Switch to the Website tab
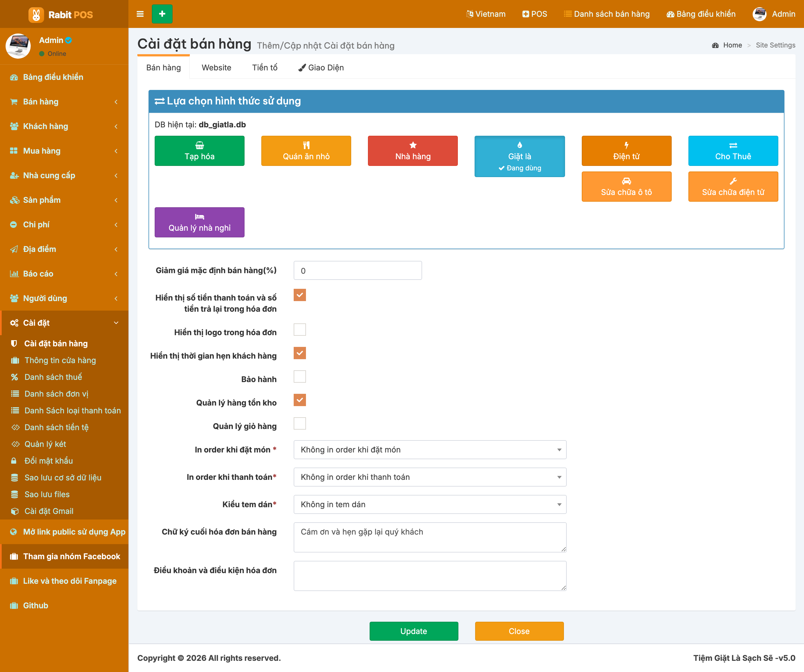 coord(216,68)
